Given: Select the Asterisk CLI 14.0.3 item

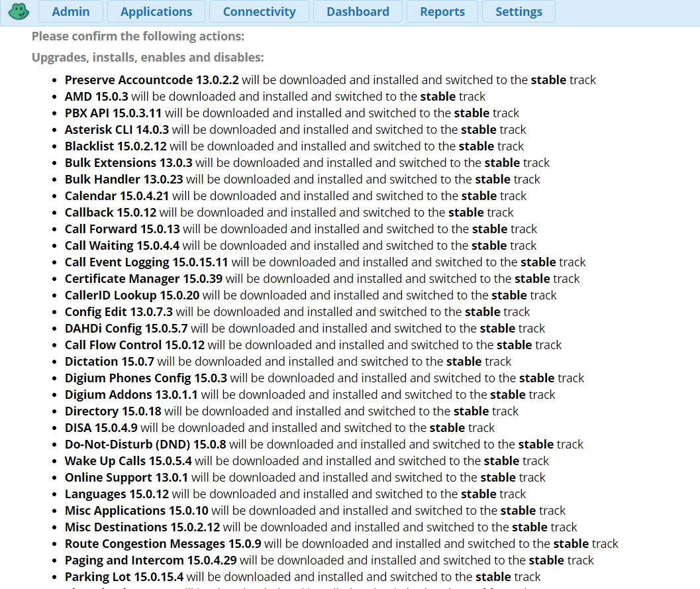Looking at the screenshot, I should [x=117, y=130].
